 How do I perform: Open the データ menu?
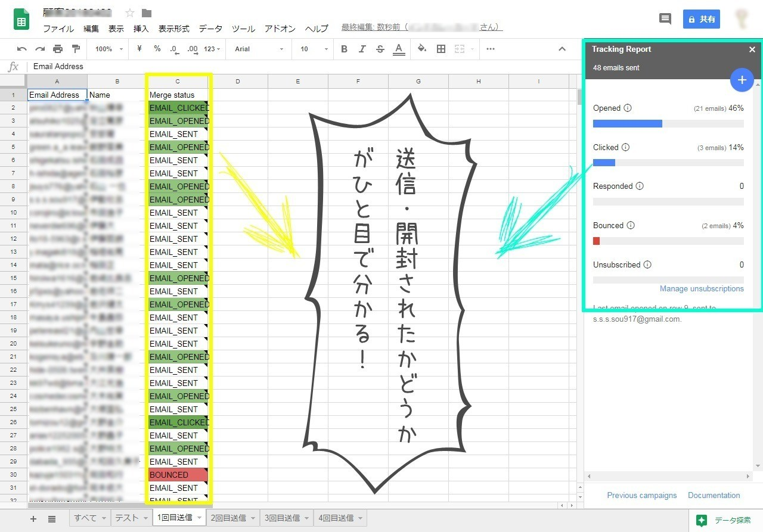pos(210,29)
